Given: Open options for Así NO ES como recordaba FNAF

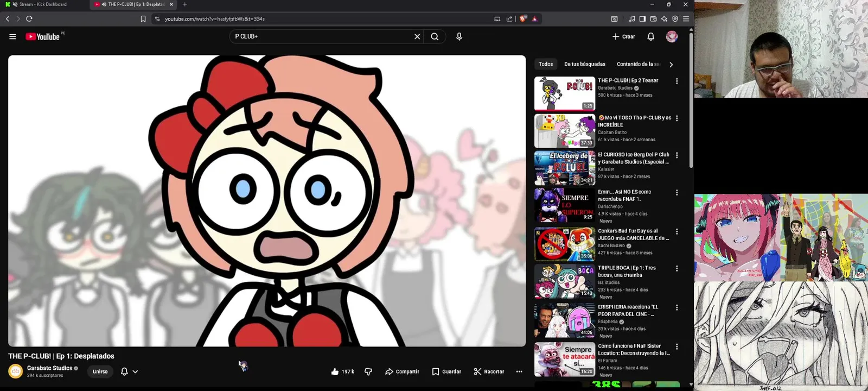Looking at the screenshot, I should 676,192.
